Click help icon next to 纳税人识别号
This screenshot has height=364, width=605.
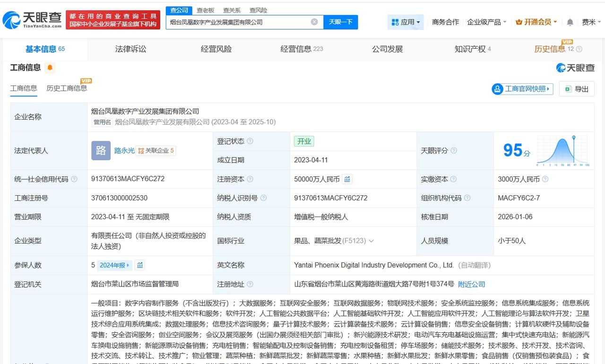[263, 198]
